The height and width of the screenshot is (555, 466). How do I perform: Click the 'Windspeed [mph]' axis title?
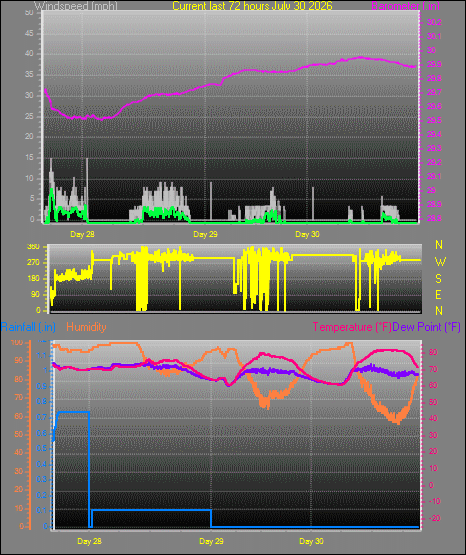click(75, 6)
